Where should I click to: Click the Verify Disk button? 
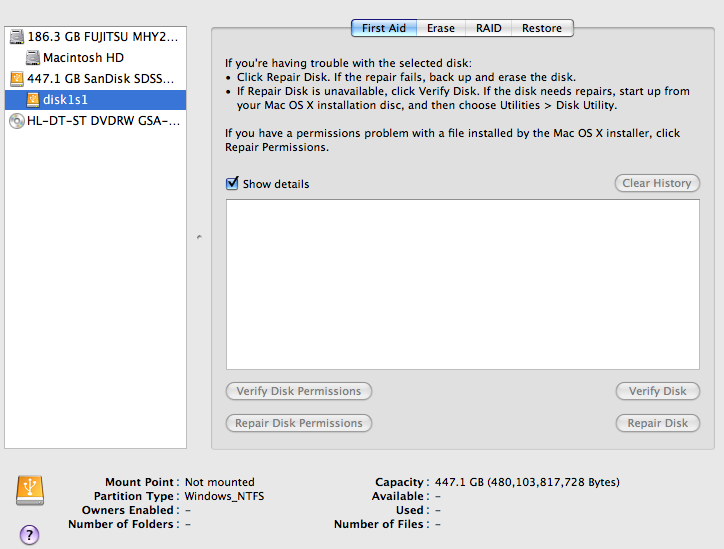coord(657,391)
